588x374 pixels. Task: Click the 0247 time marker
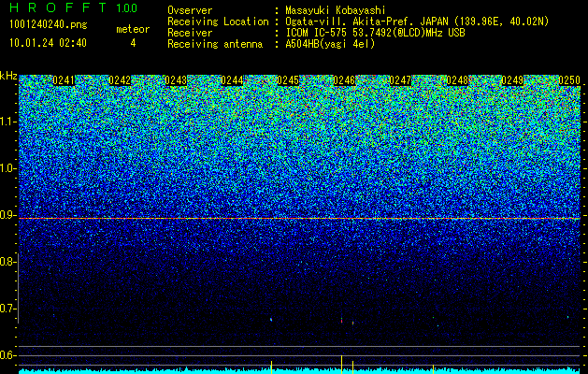(400, 80)
